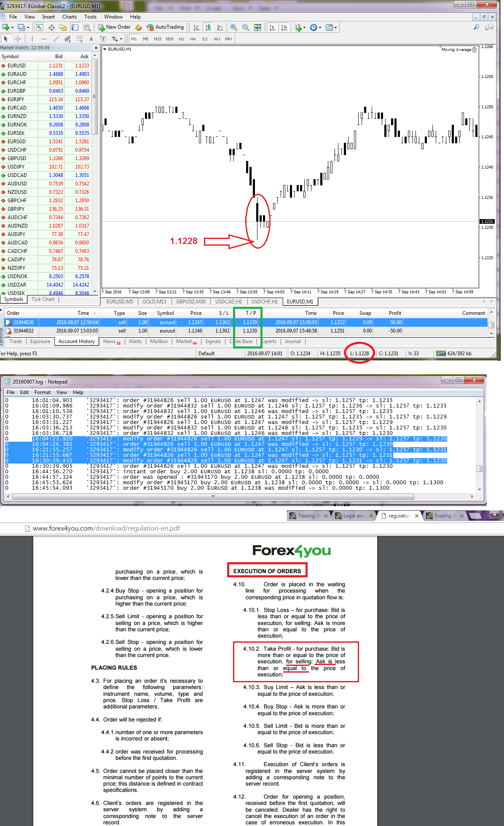Open the Insert menu

click(48, 17)
